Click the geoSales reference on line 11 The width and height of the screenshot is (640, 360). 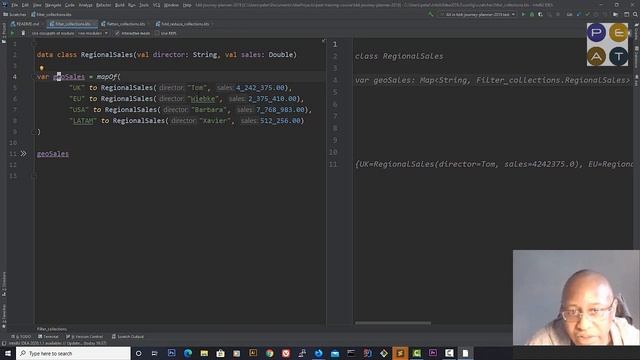tap(53, 153)
